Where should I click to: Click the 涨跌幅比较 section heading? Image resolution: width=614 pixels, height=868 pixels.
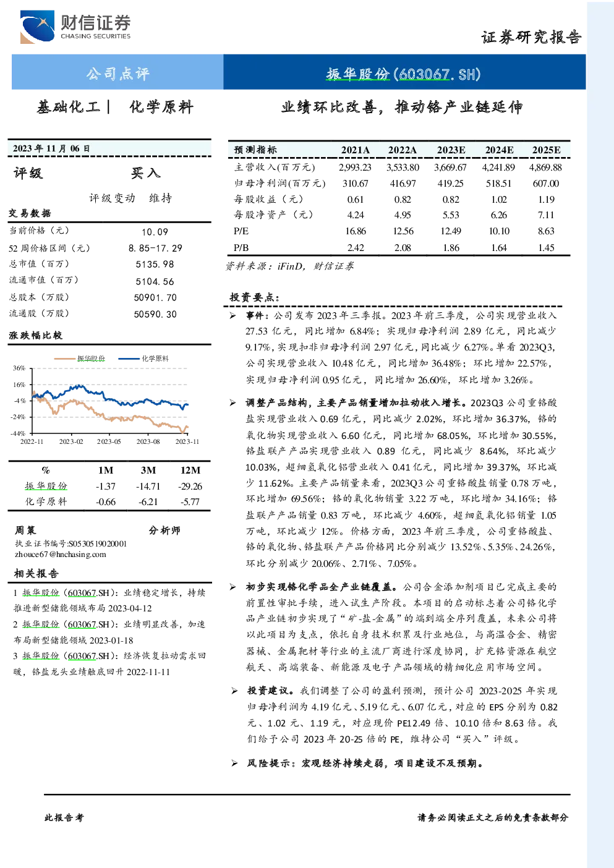click(x=35, y=336)
